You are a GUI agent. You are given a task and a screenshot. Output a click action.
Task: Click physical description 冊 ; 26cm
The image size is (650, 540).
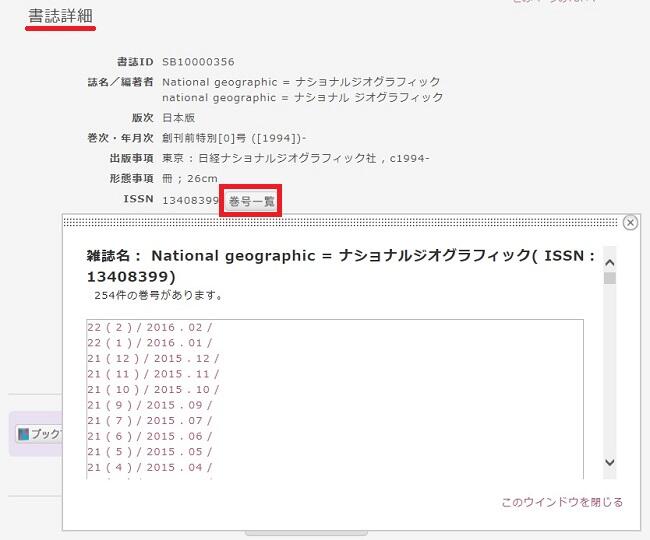pos(190,179)
